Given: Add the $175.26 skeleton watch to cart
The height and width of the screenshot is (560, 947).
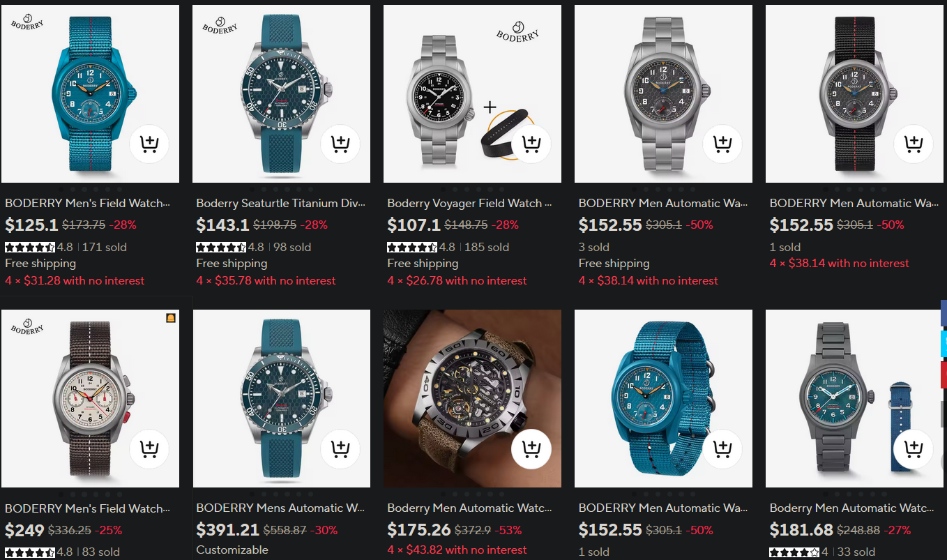Looking at the screenshot, I should 531,449.
